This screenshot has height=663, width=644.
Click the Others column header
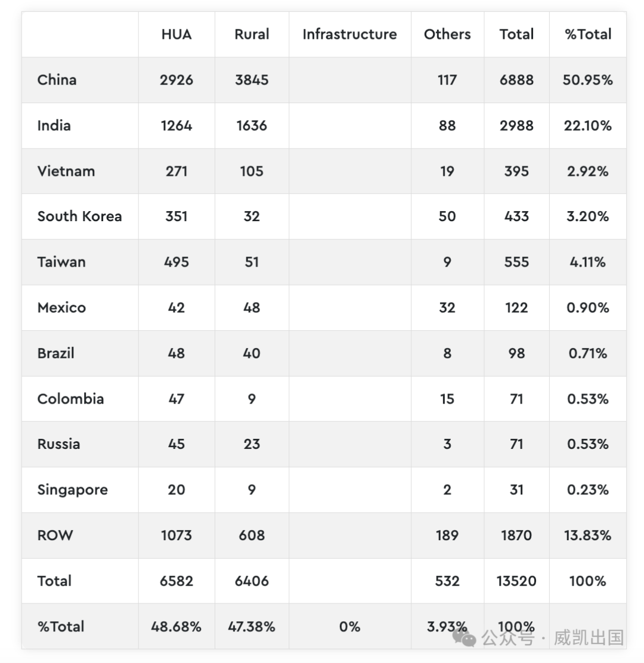(x=447, y=35)
